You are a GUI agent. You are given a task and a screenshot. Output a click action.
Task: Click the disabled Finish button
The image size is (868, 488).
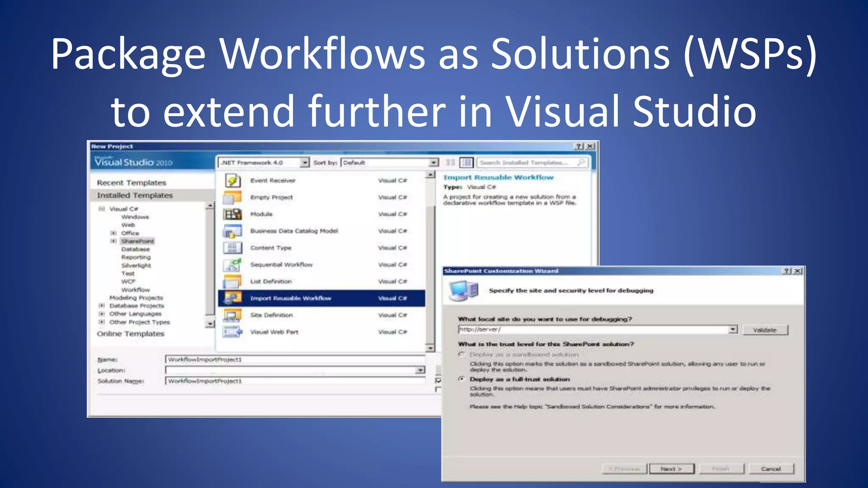(721, 469)
